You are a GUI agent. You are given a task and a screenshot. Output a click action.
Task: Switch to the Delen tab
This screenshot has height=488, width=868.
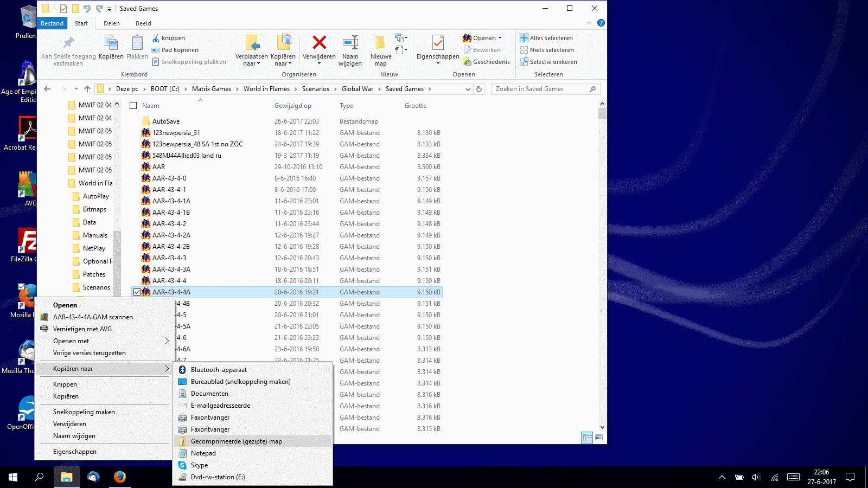(112, 23)
